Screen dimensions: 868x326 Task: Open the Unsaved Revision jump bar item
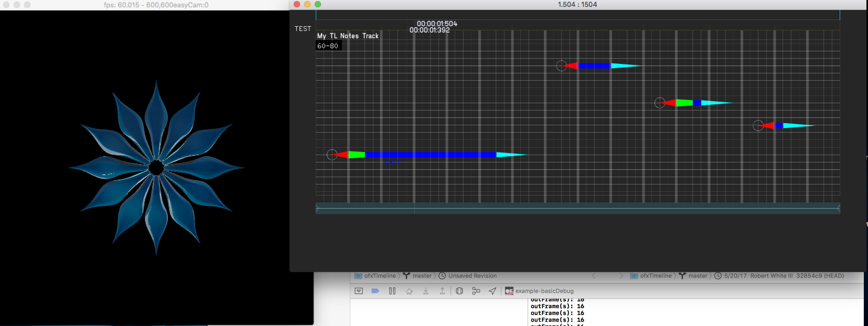click(x=472, y=276)
